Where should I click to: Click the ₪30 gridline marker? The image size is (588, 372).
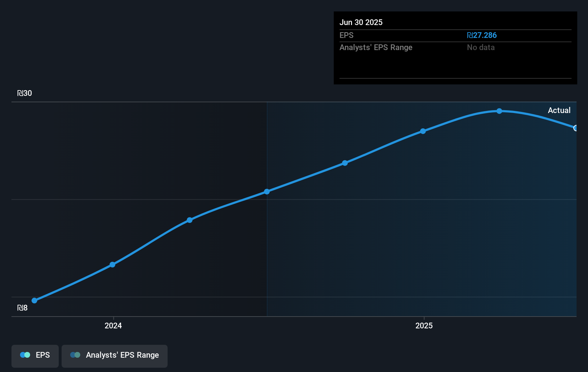pyautogui.click(x=25, y=93)
